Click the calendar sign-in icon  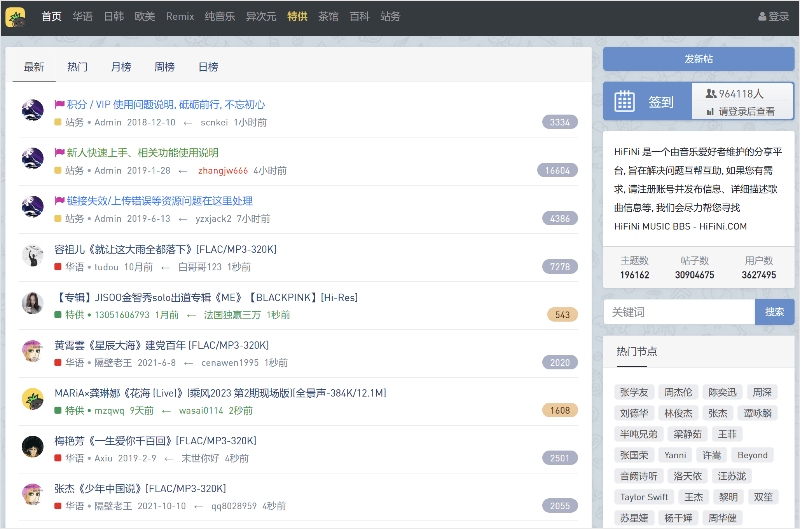624,101
